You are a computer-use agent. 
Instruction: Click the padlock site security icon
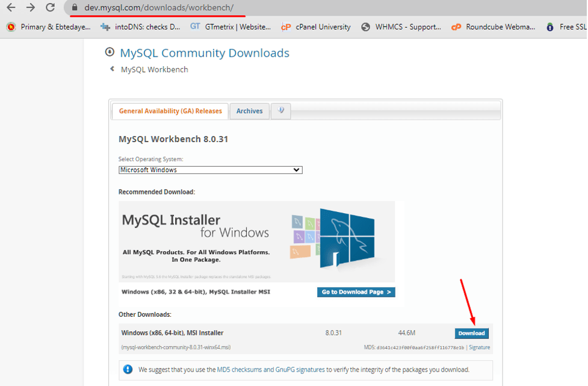pos(75,7)
